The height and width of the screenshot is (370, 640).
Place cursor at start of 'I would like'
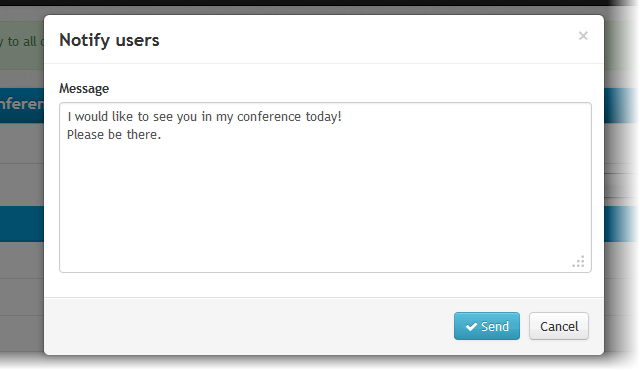pyautogui.click(x=68, y=117)
